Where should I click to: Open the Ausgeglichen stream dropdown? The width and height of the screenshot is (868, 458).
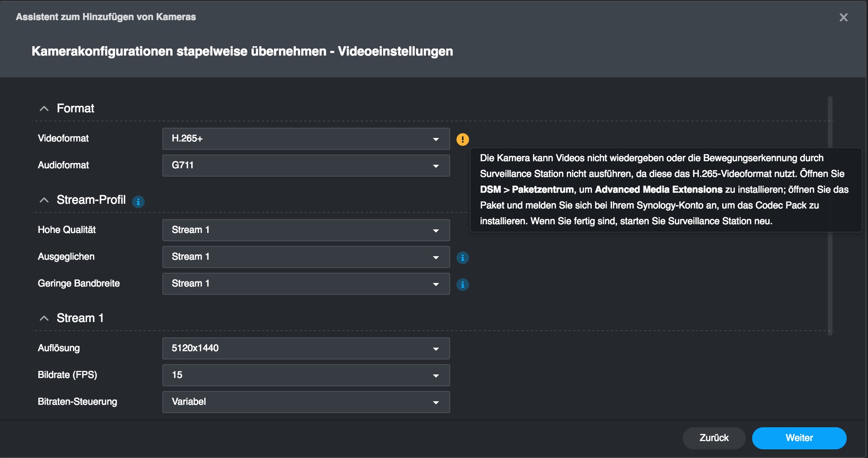click(306, 257)
